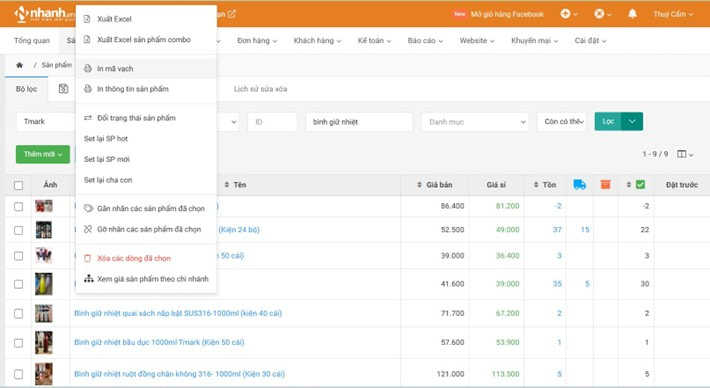Open the notification bell icon
The height and width of the screenshot is (388, 710).
click(x=632, y=14)
